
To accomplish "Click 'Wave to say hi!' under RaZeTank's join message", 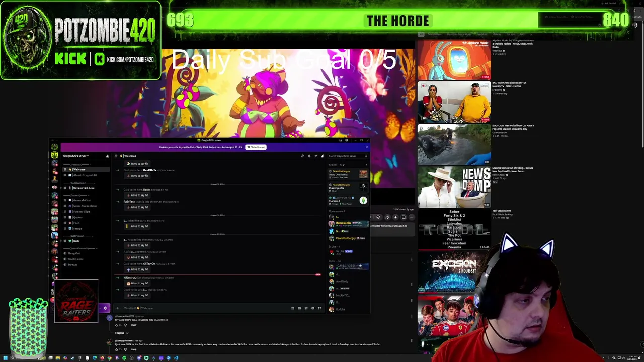I will (137, 207).
